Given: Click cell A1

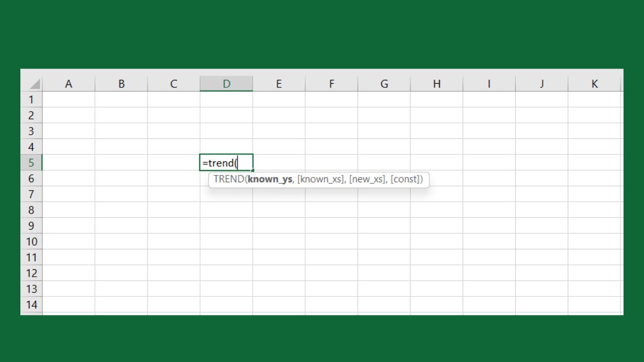Looking at the screenshot, I should [69, 99].
